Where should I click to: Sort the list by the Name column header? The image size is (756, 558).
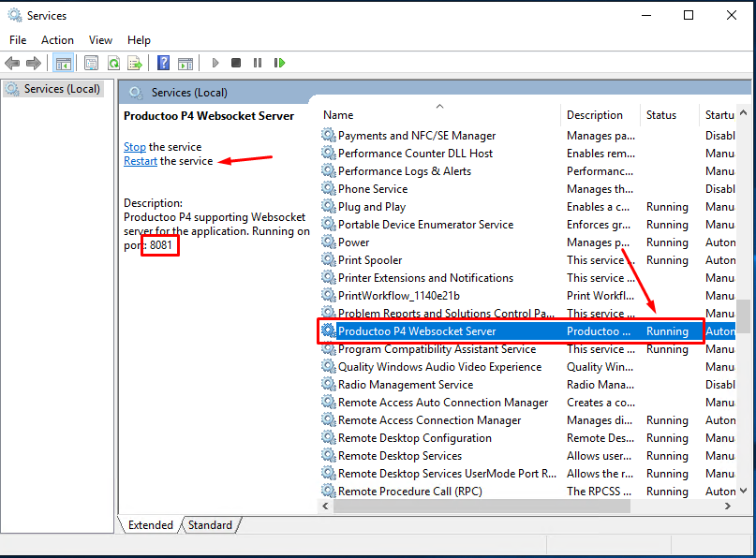pos(340,115)
